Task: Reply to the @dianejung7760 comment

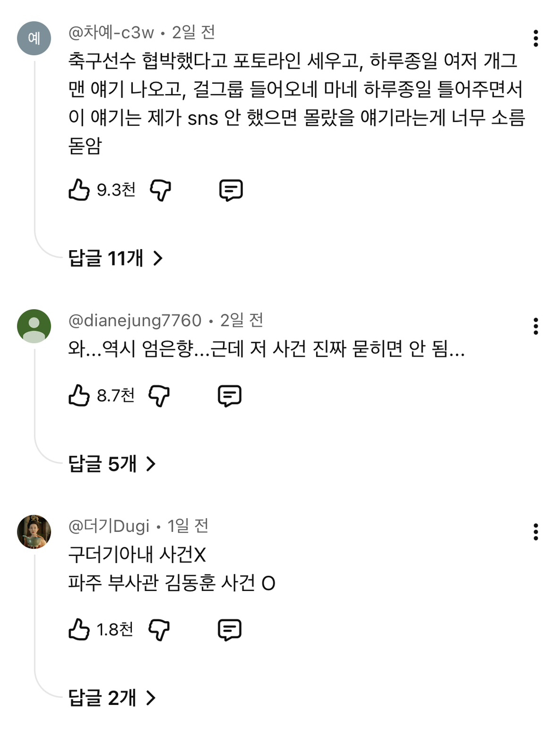Action: tap(230, 395)
